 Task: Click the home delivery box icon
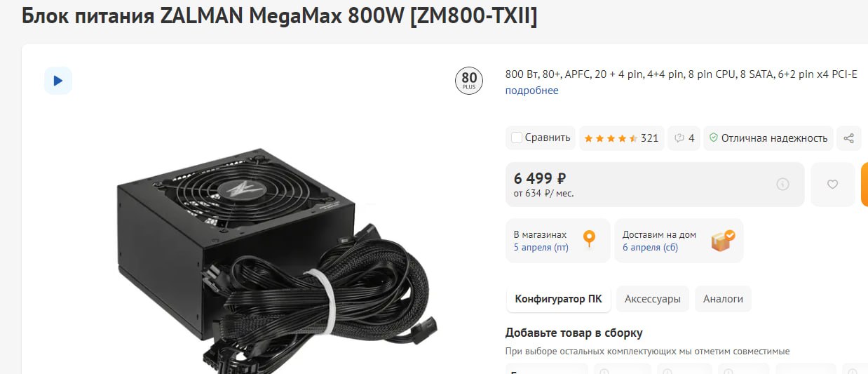point(723,240)
